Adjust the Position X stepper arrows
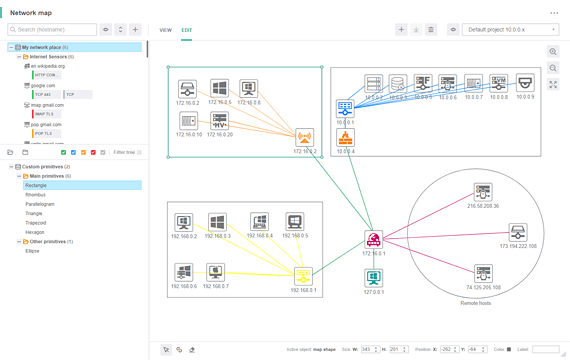Screen dimensions: 570x360 pos(455,349)
